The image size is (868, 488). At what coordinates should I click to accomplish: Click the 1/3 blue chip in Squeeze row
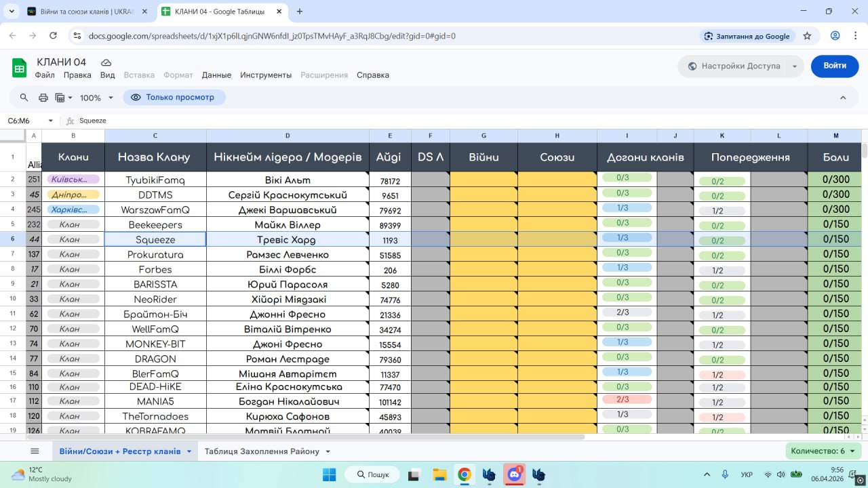pyautogui.click(x=627, y=238)
